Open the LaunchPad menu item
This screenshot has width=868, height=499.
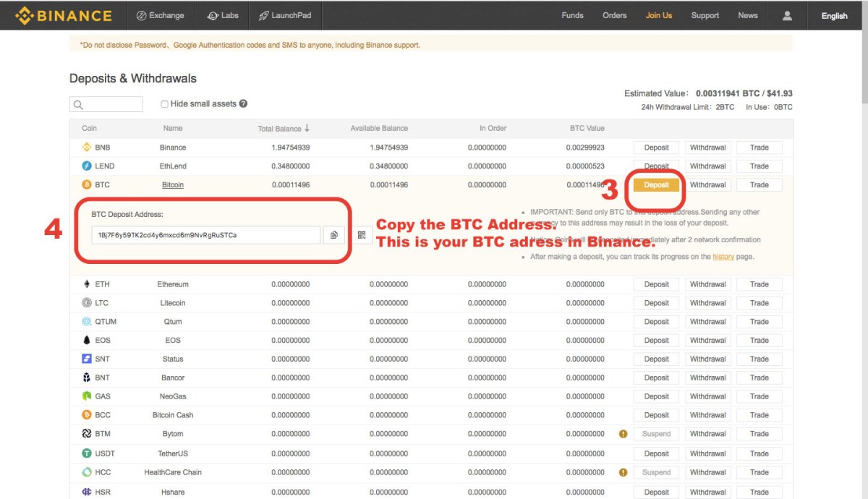pyautogui.click(x=286, y=15)
